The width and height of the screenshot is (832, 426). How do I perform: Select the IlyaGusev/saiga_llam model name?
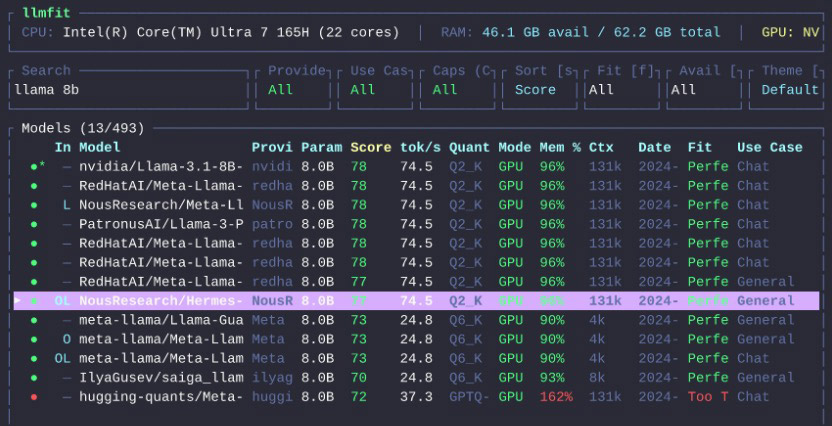160,378
